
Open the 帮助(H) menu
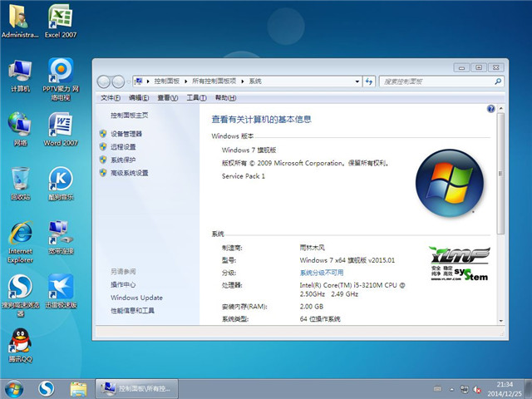click(x=225, y=98)
